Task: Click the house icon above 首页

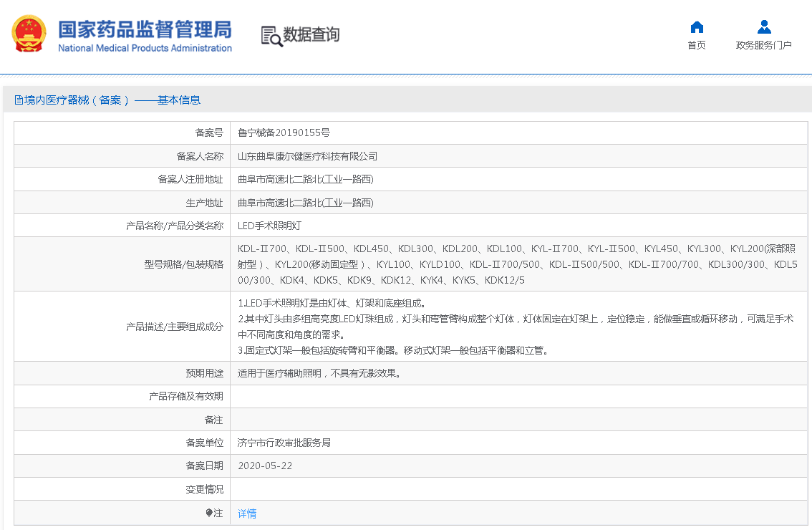Action: [696, 27]
